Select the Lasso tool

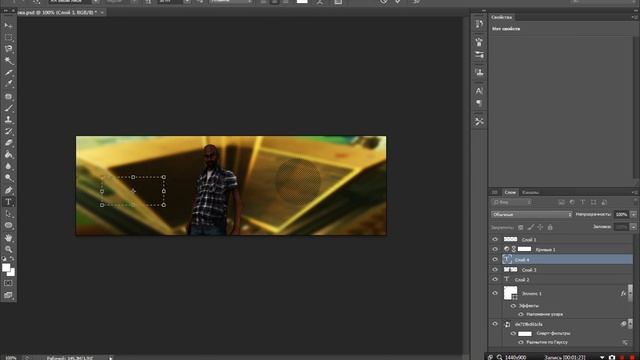point(8,49)
